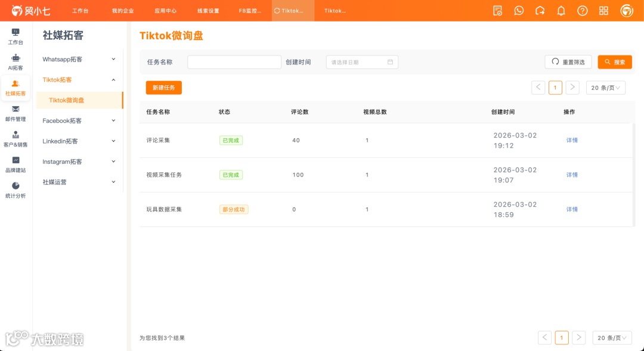Click the 创建时间 date picker field
Image resolution: width=644 pixels, height=351 pixels.
click(362, 62)
